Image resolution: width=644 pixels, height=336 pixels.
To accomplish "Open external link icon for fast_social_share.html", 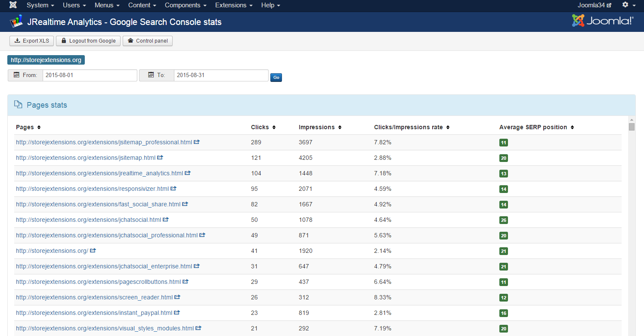I will click(x=185, y=204).
